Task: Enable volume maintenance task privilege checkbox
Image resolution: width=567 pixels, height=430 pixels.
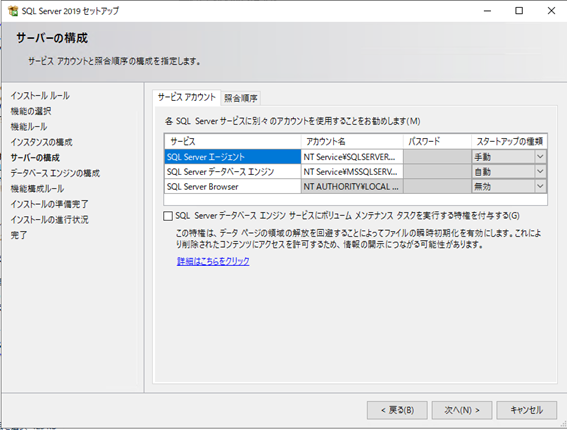Action: [168, 216]
